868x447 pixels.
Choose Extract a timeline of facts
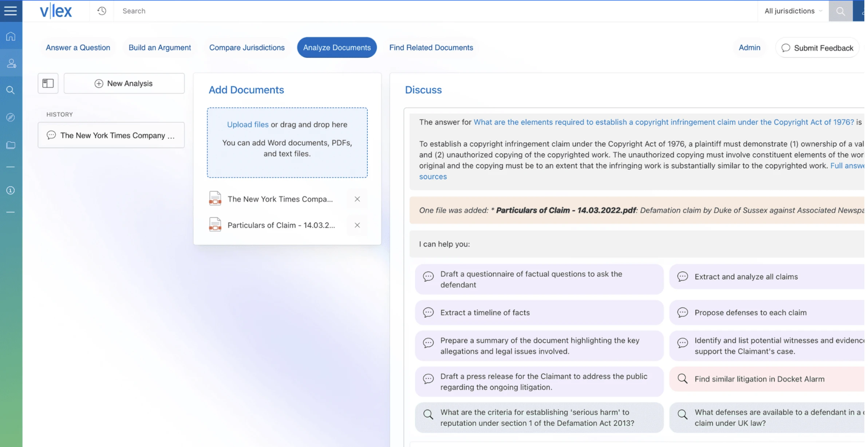tap(539, 312)
